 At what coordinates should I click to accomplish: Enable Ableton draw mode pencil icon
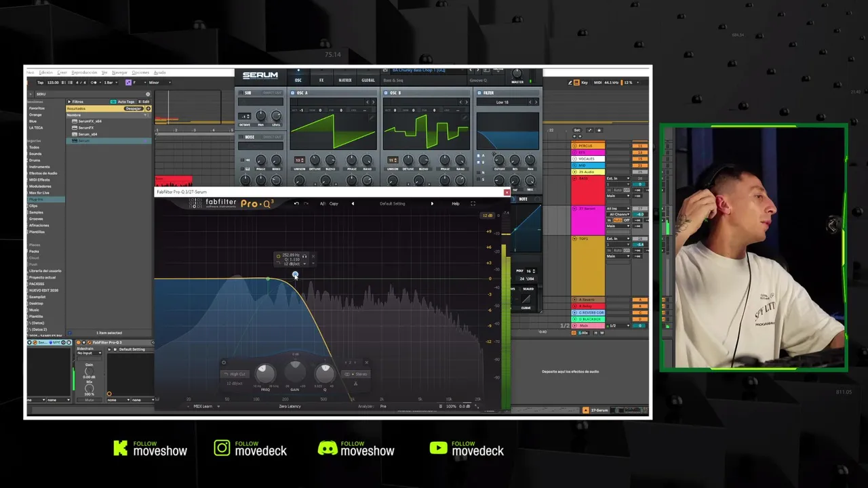tap(570, 83)
